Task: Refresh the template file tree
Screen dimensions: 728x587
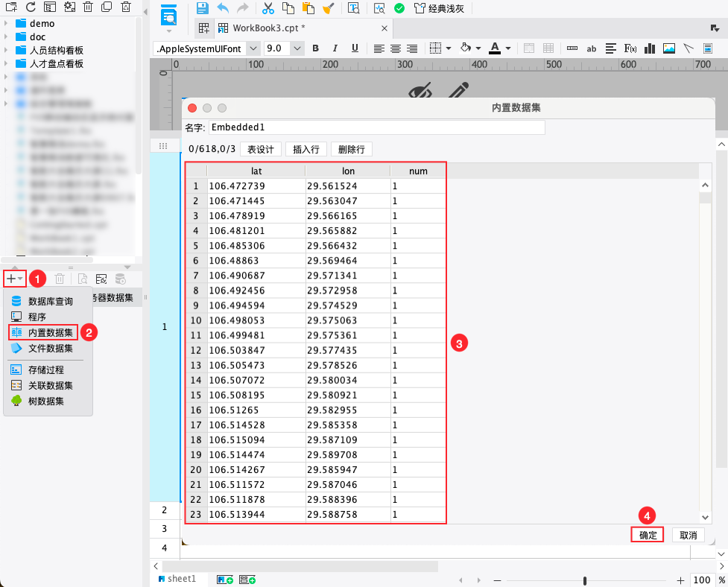Action: pyautogui.click(x=31, y=7)
